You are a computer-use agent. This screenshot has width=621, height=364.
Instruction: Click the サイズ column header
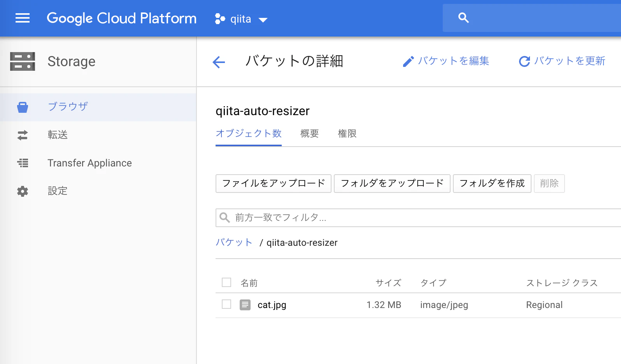click(388, 283)
